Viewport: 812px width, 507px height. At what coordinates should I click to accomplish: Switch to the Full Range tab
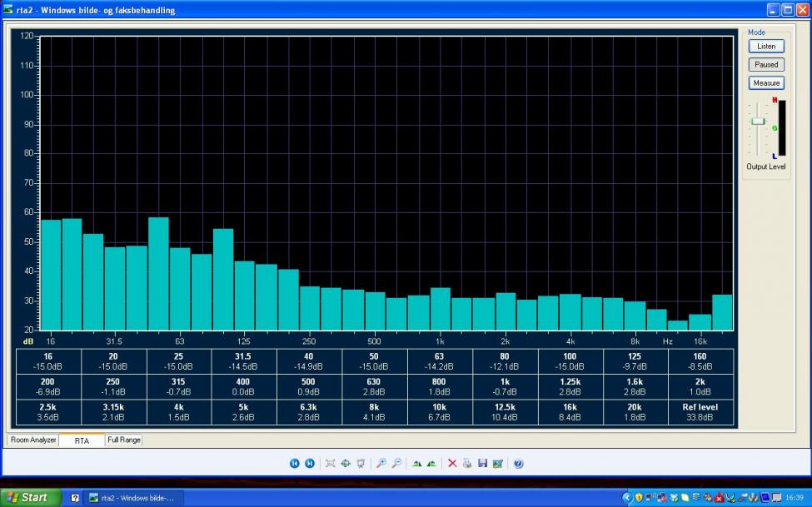[123, 440]
